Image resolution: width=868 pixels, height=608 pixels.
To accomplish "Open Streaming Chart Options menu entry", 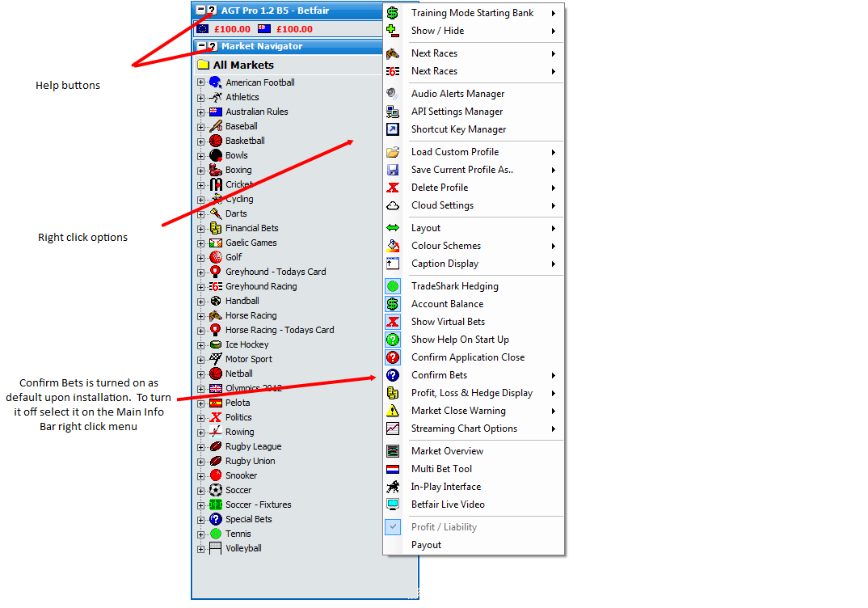I will click(474, 428).
